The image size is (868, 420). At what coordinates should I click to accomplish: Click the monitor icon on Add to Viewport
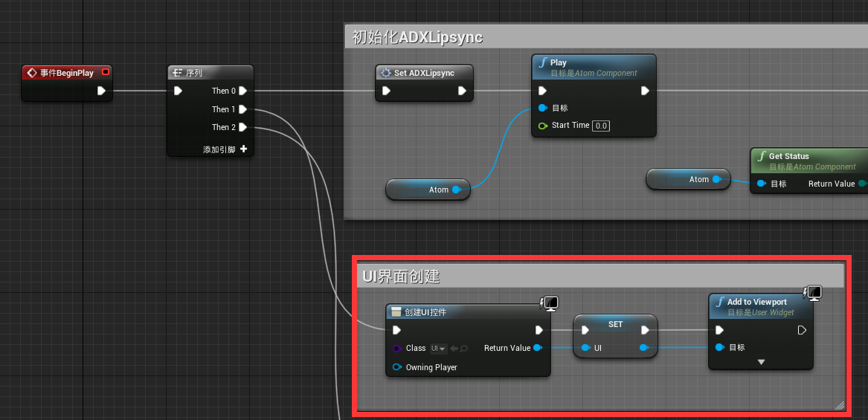click(813, 293)
